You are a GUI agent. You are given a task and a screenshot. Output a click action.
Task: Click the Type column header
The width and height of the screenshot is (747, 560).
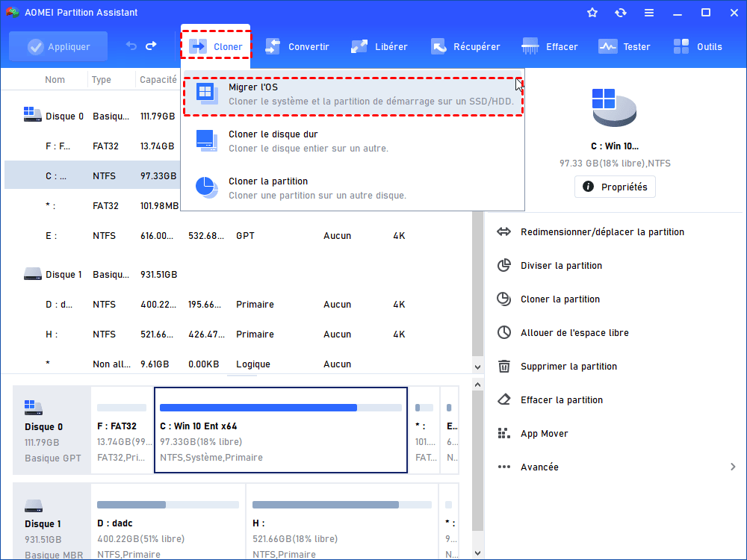point(102,80)
